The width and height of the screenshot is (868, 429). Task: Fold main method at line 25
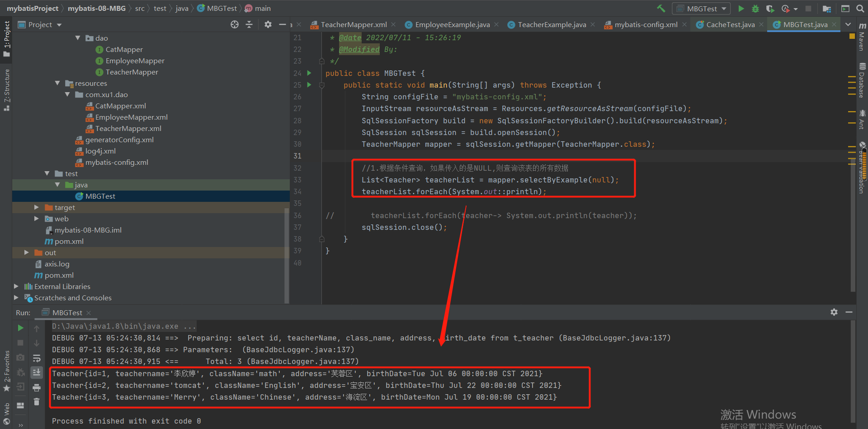(x=322, y=85)
